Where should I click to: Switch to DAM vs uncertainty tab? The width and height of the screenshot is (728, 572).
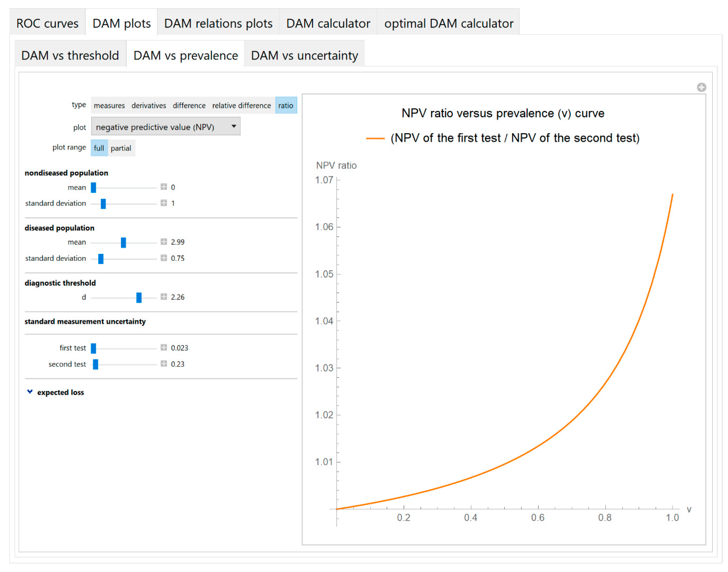coord(304,55)
